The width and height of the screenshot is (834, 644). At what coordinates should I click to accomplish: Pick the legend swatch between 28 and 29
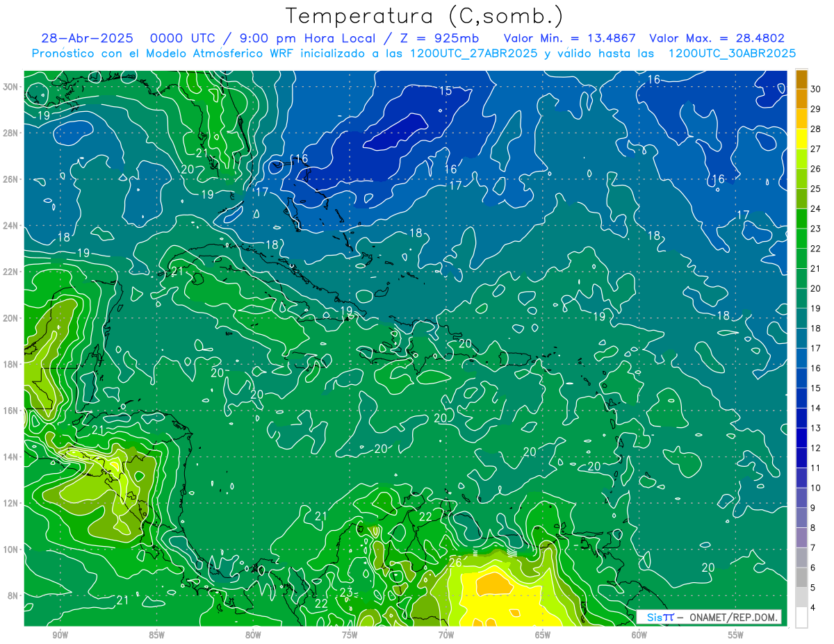coord(801,119)
